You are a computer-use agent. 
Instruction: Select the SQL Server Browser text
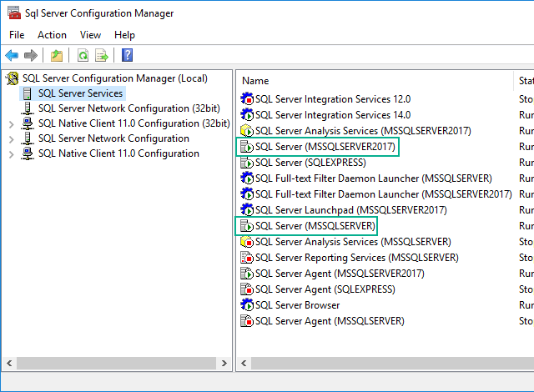[x=297, y=305]
